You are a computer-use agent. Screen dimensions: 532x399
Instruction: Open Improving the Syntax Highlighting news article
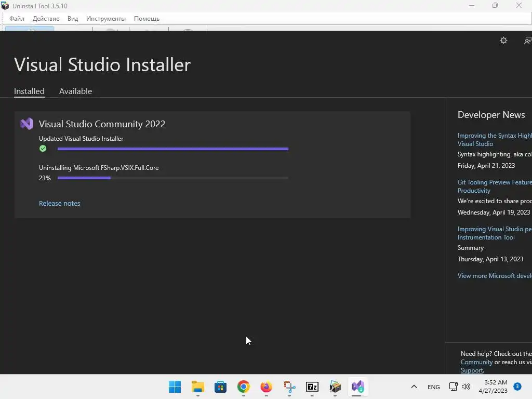[x=495, y=139]
